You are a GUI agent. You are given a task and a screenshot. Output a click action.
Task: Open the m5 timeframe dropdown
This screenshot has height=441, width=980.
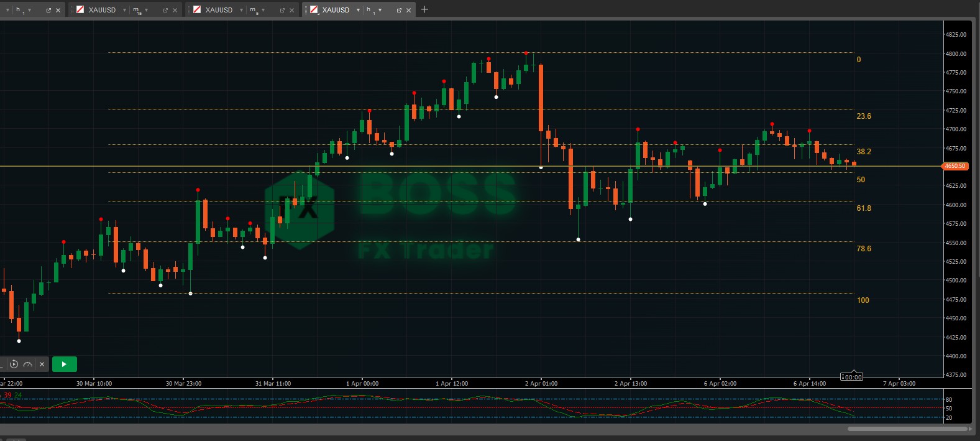(x=263, y=10)
